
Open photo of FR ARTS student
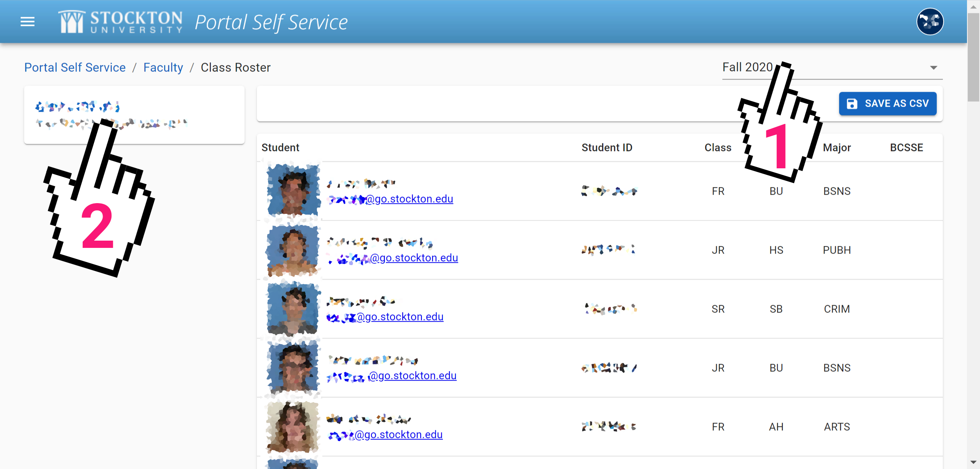tap(293, 427)
